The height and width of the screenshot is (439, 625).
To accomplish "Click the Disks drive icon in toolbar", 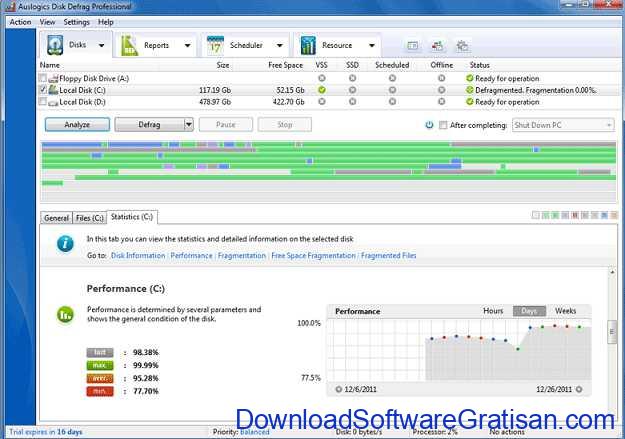I will click(x=55, y=45).
